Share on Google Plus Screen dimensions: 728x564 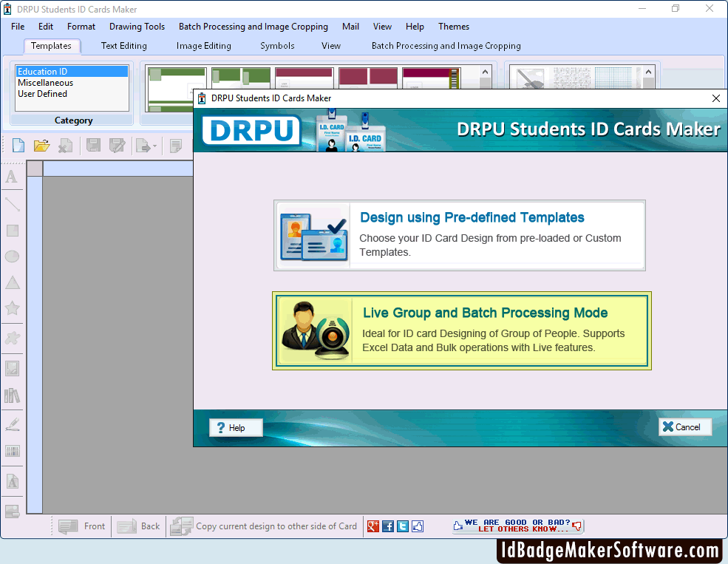(x=373, y=526)
